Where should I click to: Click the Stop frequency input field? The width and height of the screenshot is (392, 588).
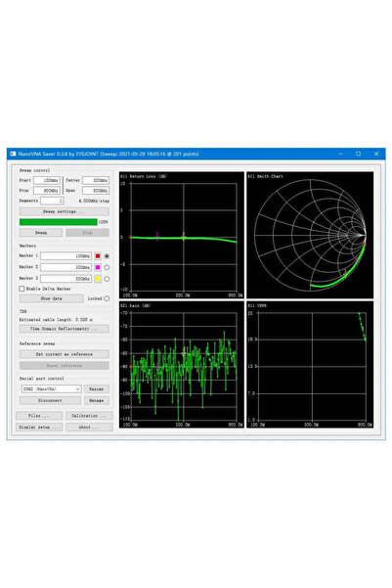pos(47,191)
